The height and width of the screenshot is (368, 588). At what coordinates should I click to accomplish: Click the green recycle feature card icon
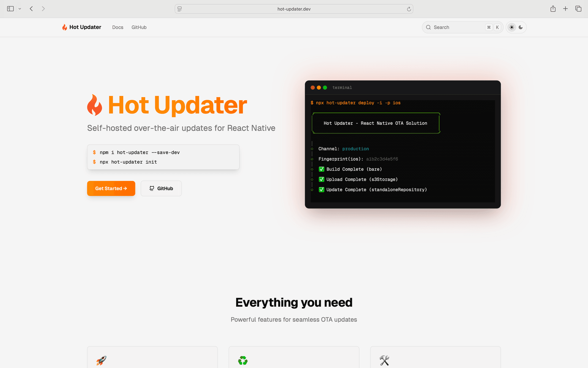coord(243,360)
